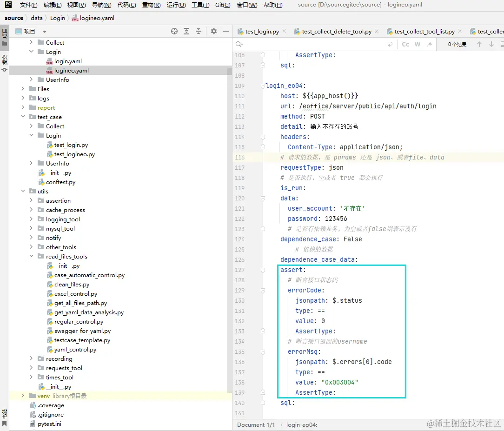The image size is (504, 431).
Task: Select .gitignore file in tree
Action: (51, 415)
